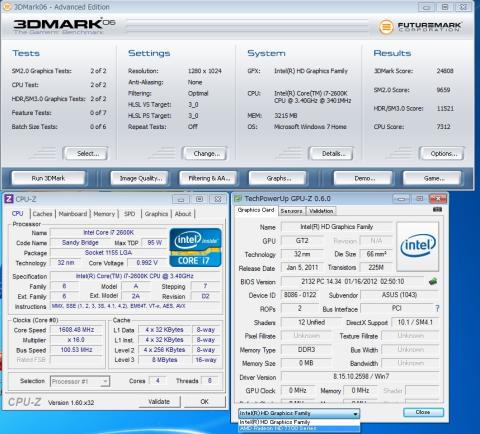This screenshot has height=434, width=480.
Task: Click OK in CPU-Z
Action: pyautogui.click(x=204, y=402)
